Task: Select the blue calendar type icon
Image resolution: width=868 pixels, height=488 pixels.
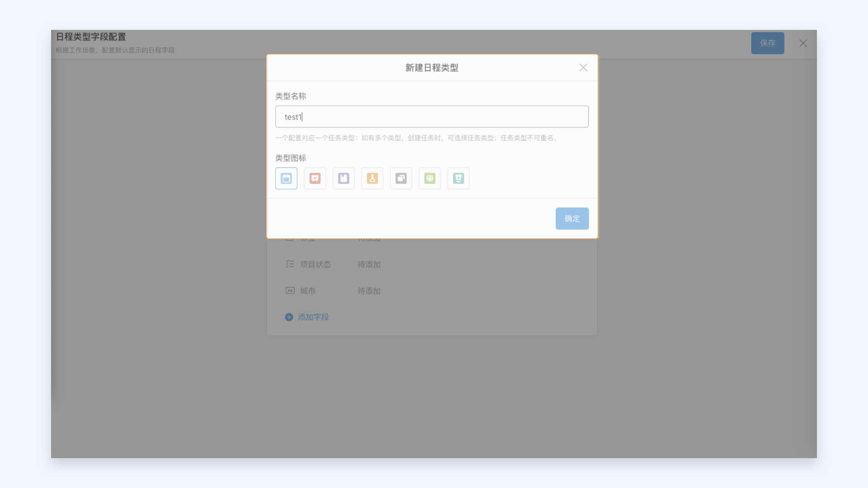Action: [286, 178]
